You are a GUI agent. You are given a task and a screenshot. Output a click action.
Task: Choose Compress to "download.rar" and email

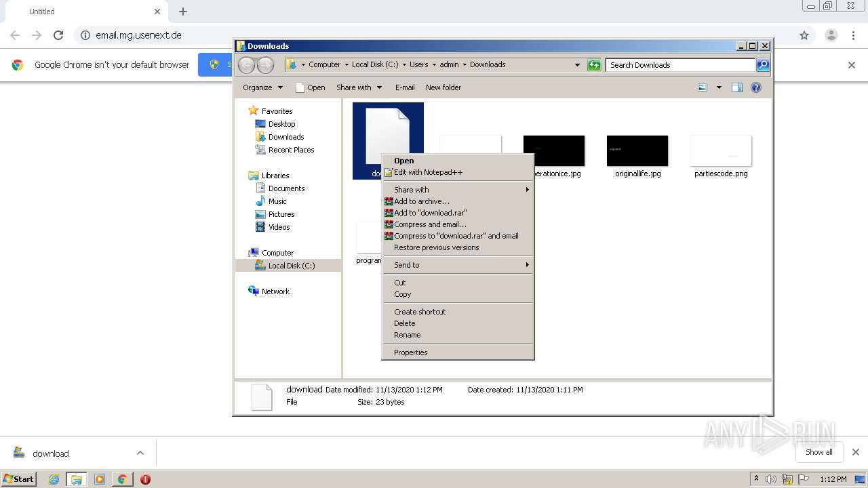[x=458, y=236]
